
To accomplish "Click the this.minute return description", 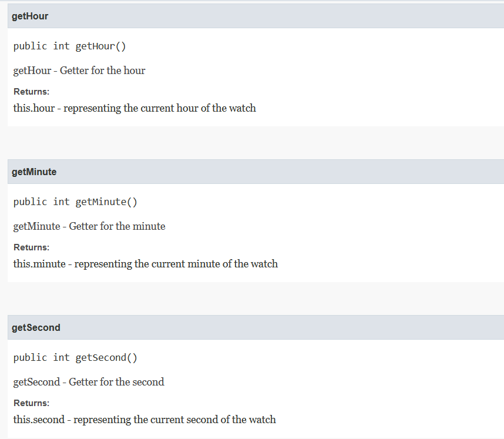I will (145, 264).
